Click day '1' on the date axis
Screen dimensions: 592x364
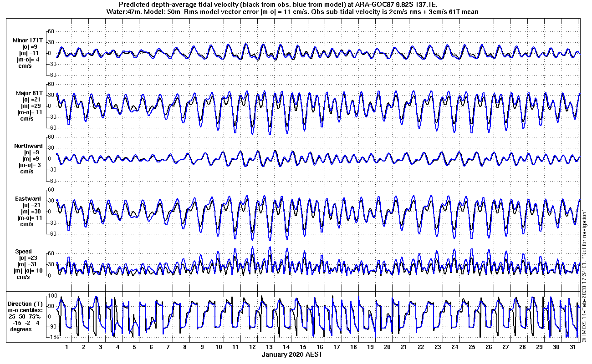[x=67, y=347]
